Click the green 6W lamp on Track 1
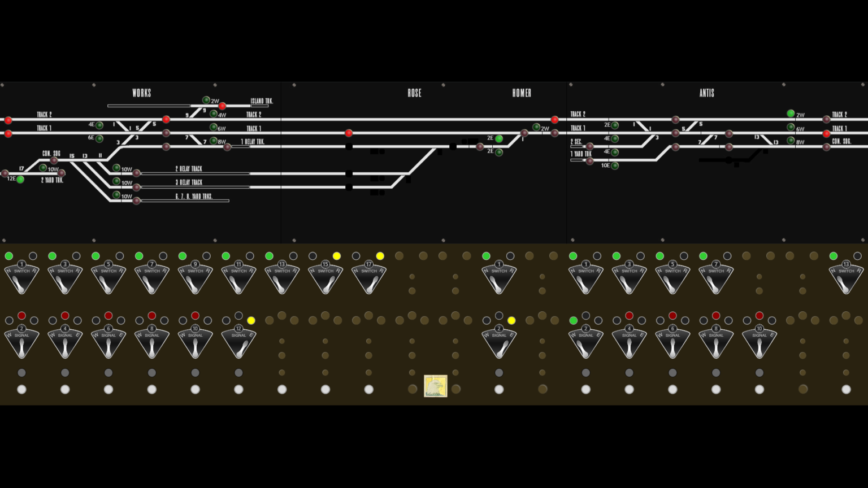This screenshot has height=488, width=868. pyautogui.click(x=214, y=127)
